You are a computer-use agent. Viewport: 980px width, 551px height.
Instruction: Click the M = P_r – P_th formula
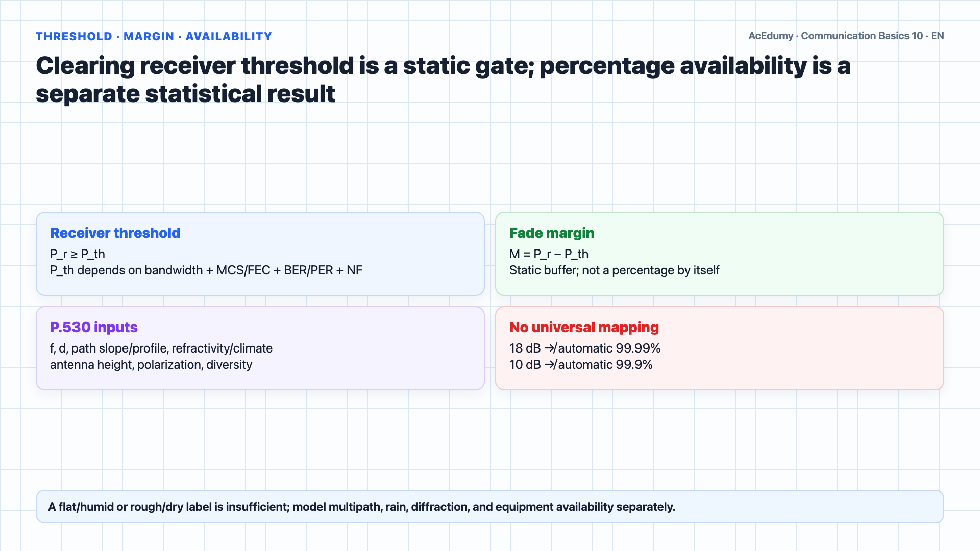pos(549,254)
